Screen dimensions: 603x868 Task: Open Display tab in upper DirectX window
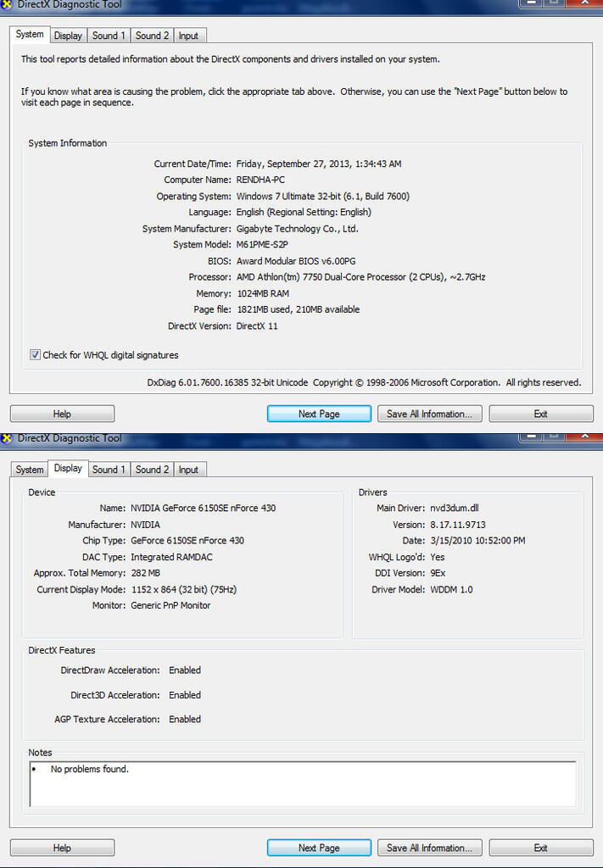click(x=68, y=36)
